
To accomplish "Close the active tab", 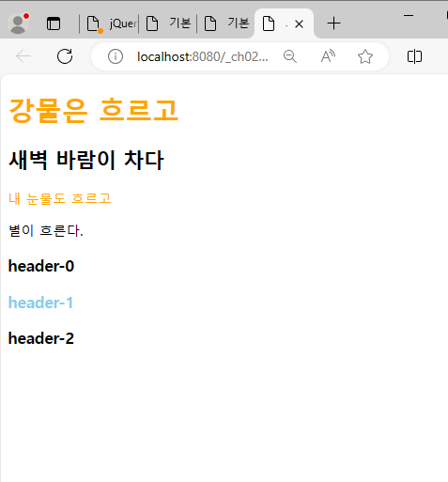I will coord(299,24).
